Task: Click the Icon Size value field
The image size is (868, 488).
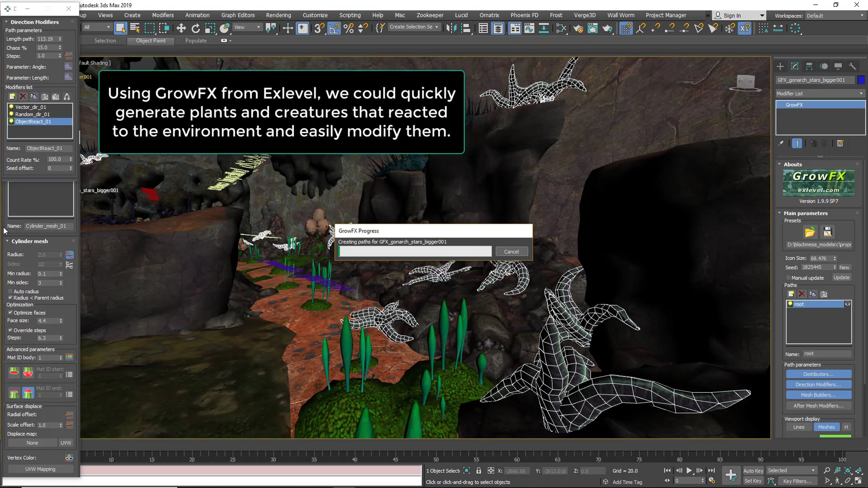Action: click(821, 258)
